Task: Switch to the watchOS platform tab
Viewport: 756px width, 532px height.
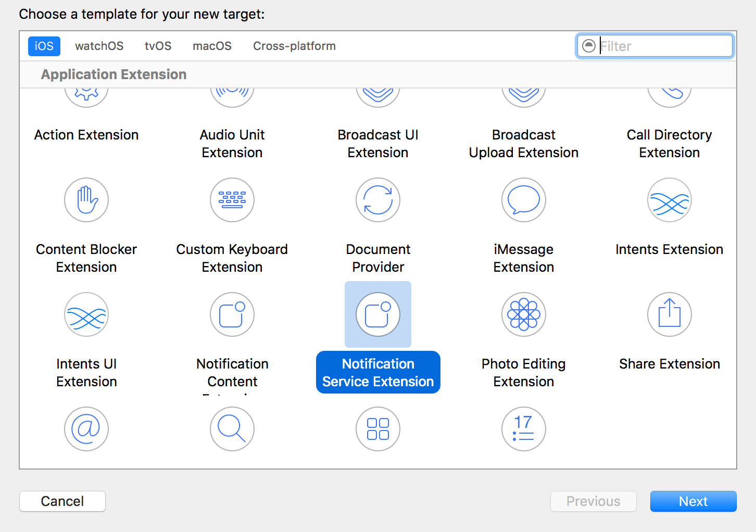Action: pyautogui.click(x=99, y=46)
